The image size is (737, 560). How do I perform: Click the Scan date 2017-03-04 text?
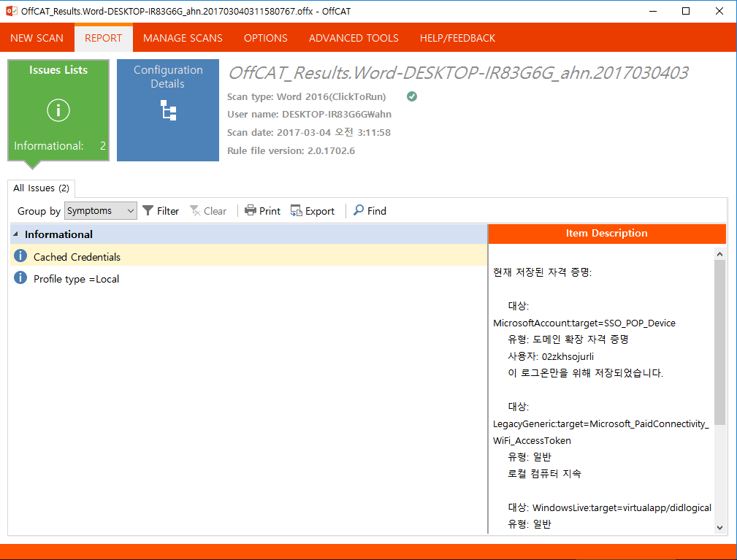(309, 132)
